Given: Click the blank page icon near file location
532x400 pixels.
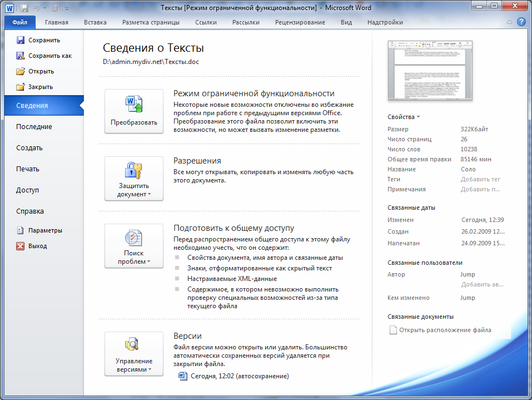Looking at the screenshot, I should 393,330.
